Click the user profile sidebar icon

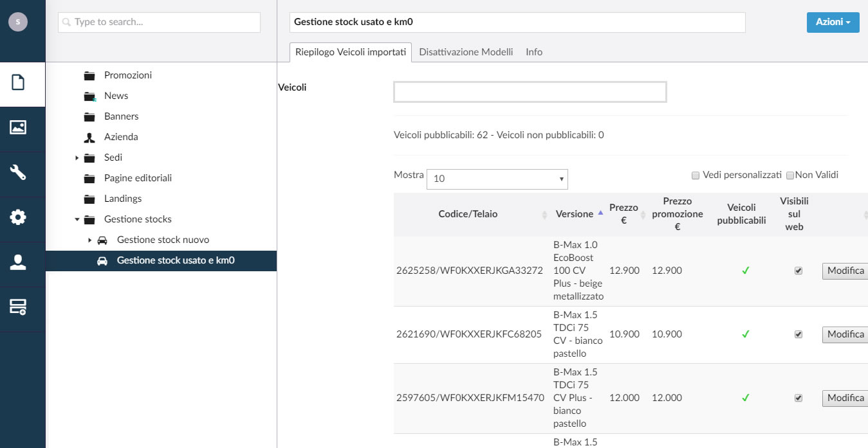(18, 262)
